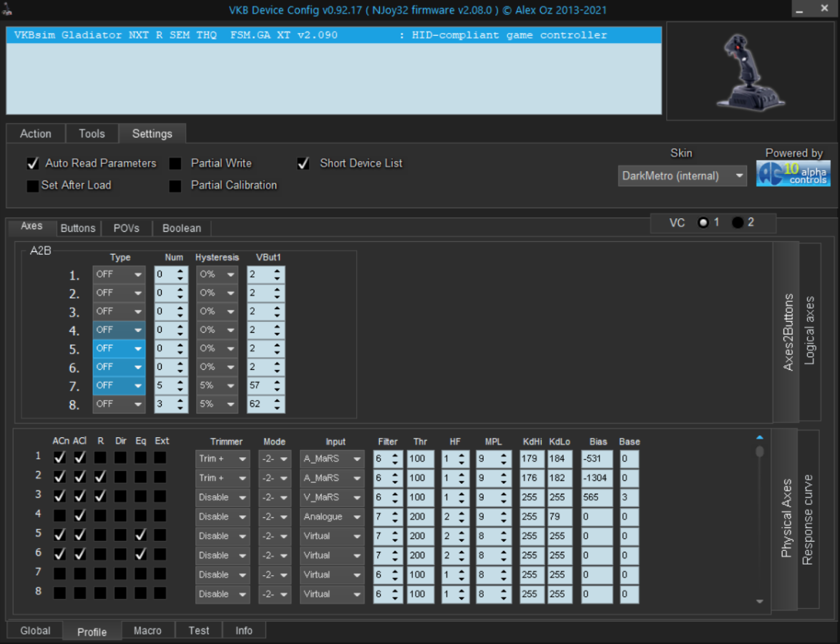Minimize the VKB Device Config window
The height and width of the screenshot is (644, 840).
click(799, 9)
